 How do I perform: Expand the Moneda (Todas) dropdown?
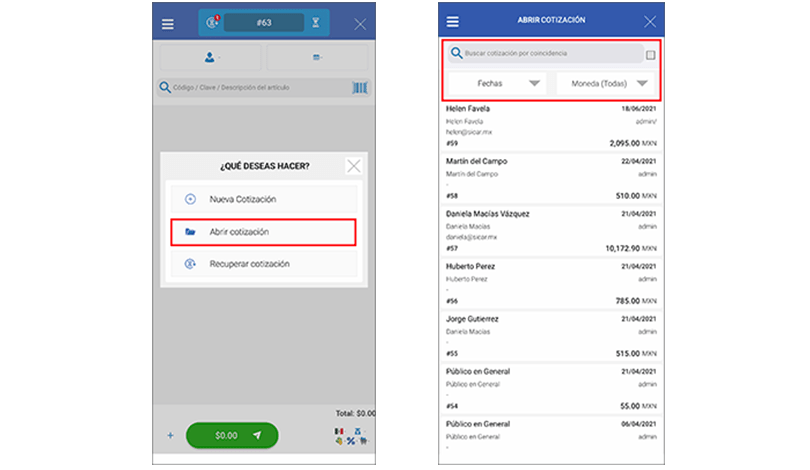(x=604, y=83)
